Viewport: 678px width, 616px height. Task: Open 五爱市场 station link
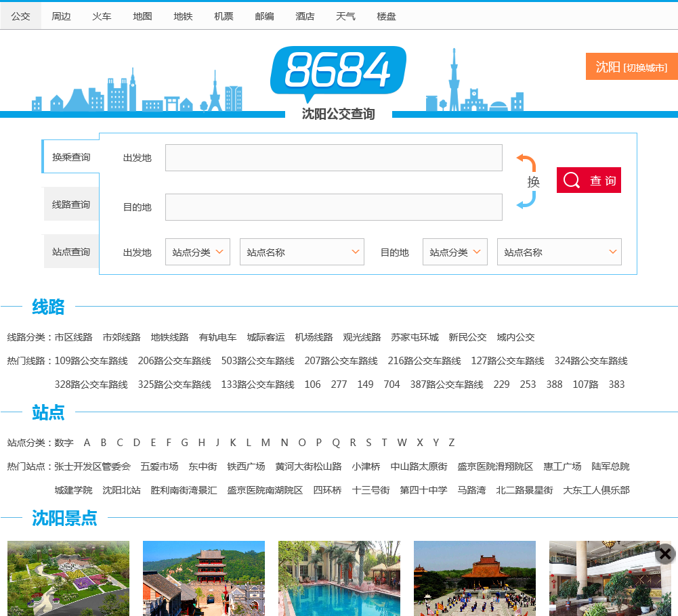point(160,466)
